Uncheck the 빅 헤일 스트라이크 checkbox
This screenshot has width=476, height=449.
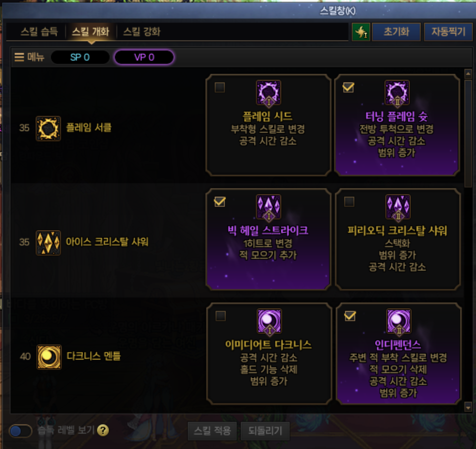coord(220,201)
